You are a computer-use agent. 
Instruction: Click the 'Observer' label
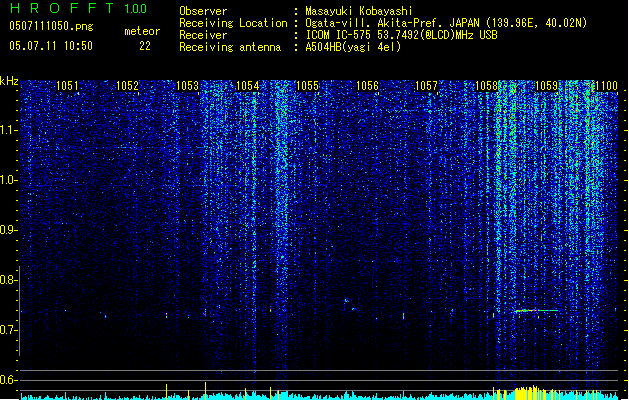point(203,11)
